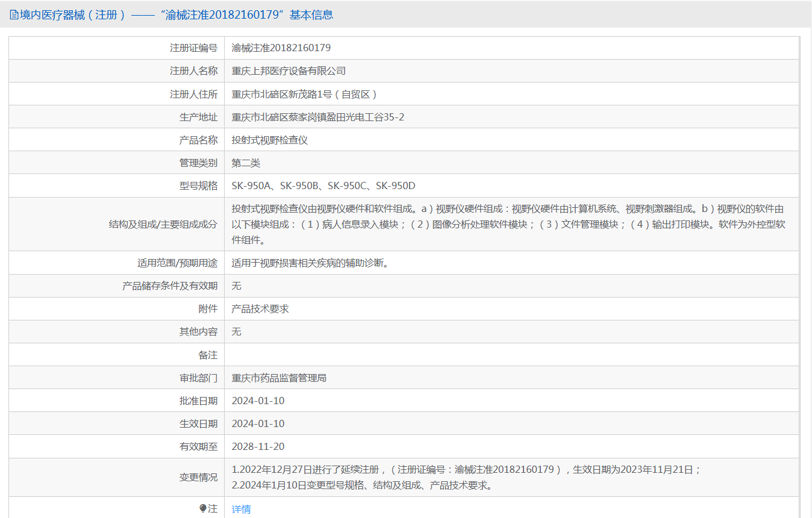Click the 无 value for 产品储存条件及有效期
The width and height of the screenshot is (812, 518).
(x=237, y=286)
